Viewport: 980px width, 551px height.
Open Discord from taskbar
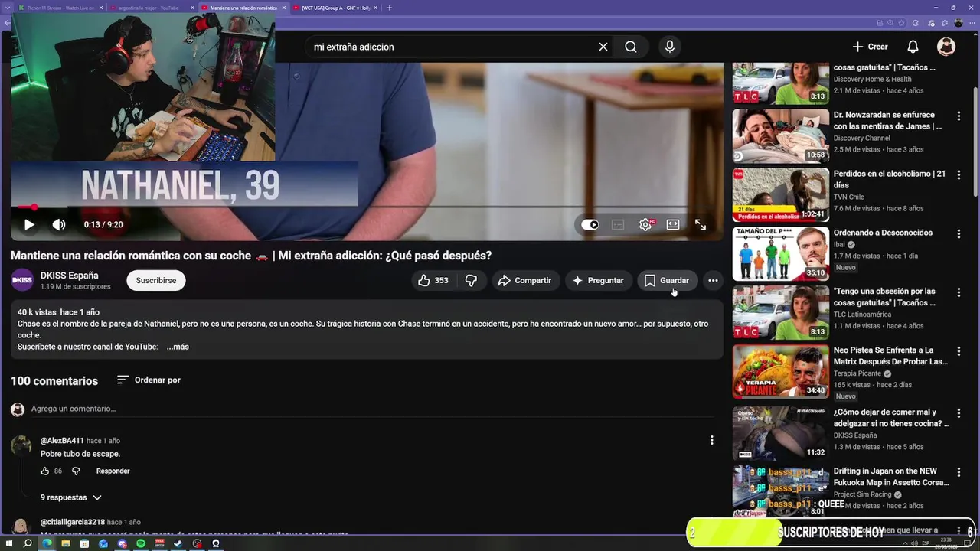tap(122, 543)
